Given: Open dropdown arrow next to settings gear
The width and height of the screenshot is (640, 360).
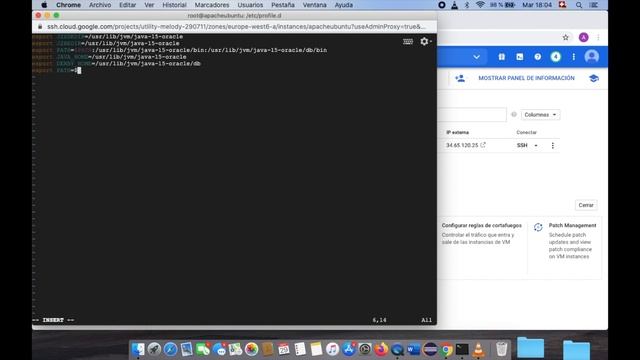Looking at the screenshot, I should pyautogui.click(x=431, y=41).
